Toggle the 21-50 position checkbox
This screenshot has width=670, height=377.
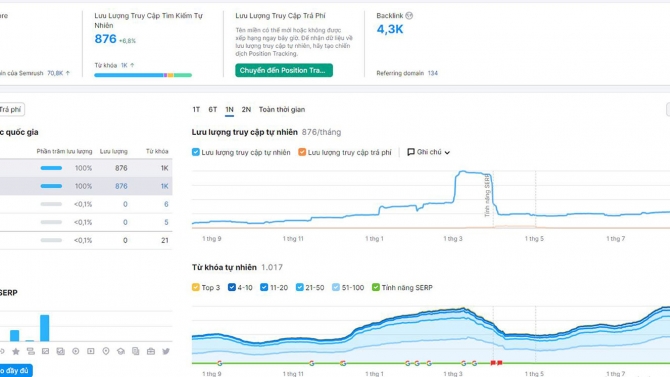coord(300,287)
